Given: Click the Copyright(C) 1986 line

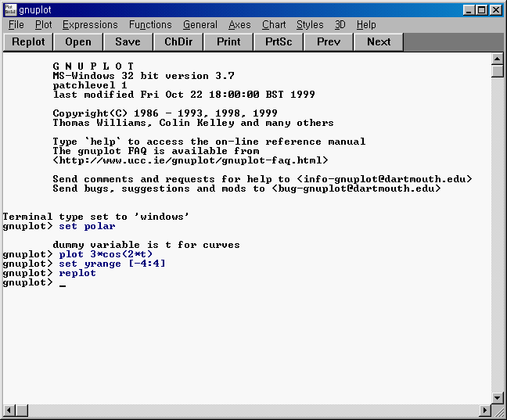Looking at the screenshot, I should [x=165, y=113].
